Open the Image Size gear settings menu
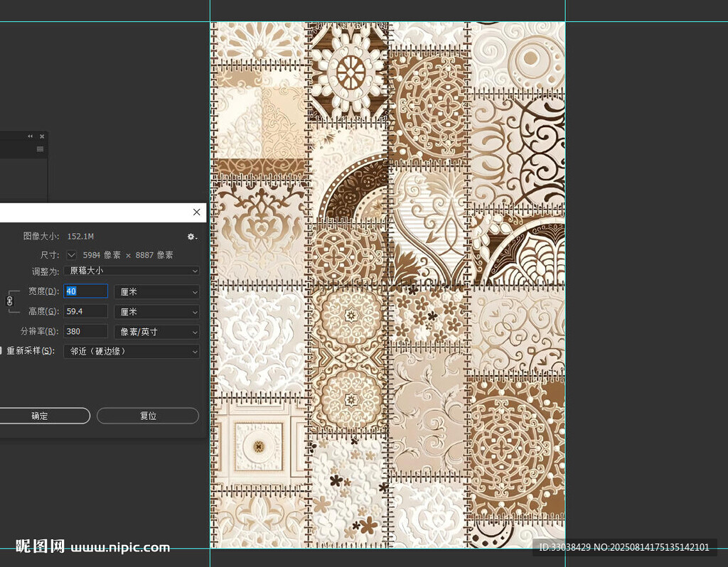 tap(192, 237)
